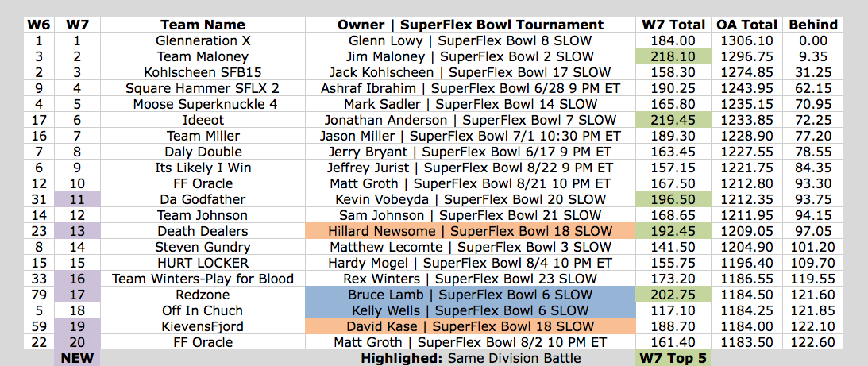Select the OA Total header cell
Viewport: 868px width, 366px height.
pyautogui.click(x=746, y=25)
